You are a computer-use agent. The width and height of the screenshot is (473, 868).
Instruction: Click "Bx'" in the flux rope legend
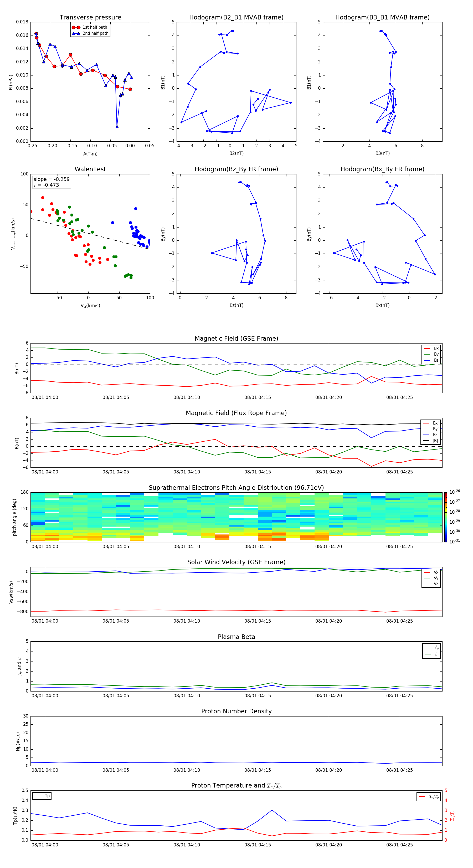[x=435, y=423]
